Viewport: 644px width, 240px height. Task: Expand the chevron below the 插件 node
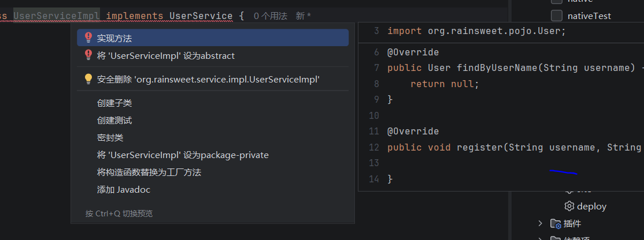coord(541,238)
